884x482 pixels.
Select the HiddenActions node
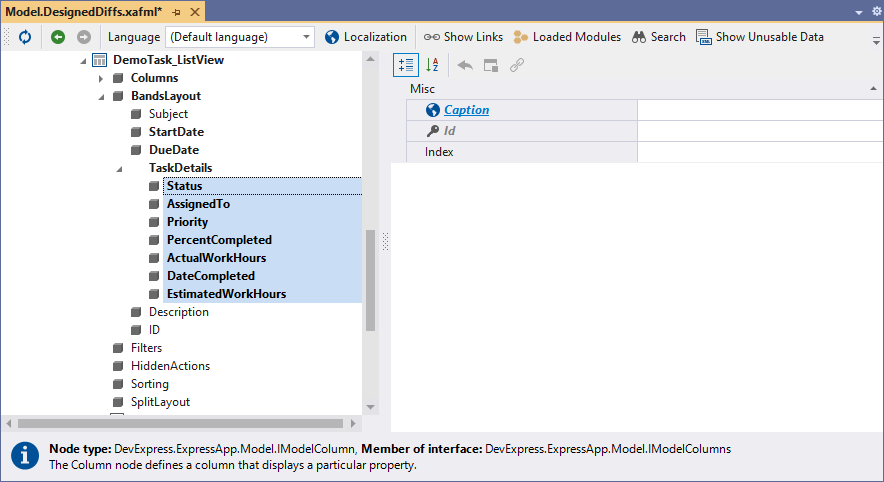tap(170, 366)
